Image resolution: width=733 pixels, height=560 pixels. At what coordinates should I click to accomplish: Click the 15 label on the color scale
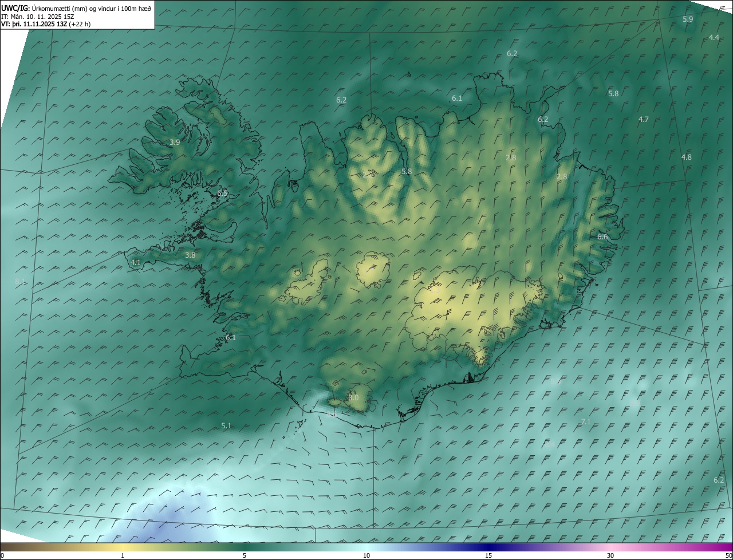click(x=488, y=555)
